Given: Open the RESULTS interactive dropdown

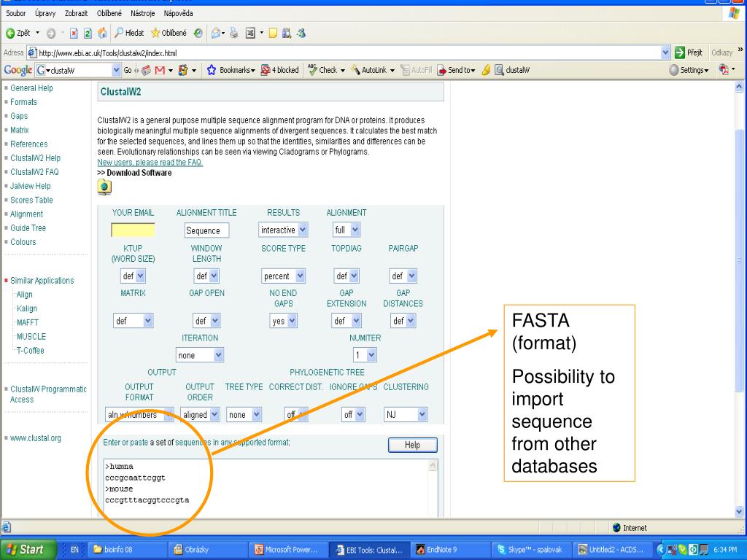Looking at the screenshot, I should tap(283, 230).
